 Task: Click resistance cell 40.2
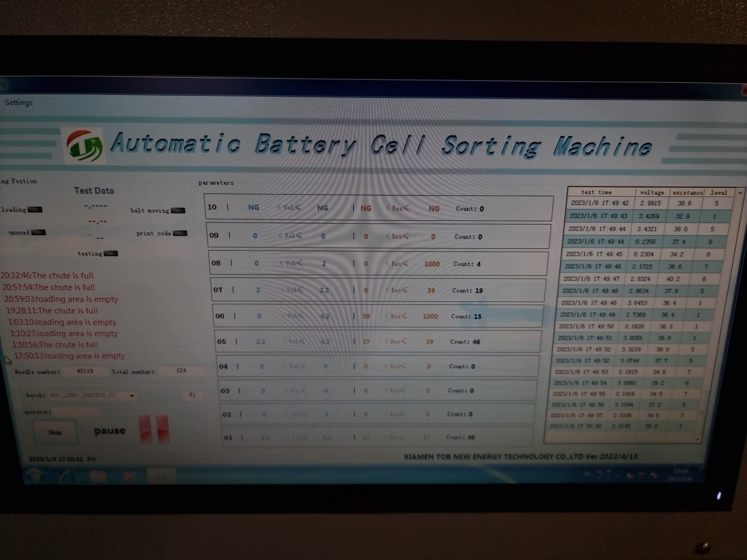click(673, 279)
